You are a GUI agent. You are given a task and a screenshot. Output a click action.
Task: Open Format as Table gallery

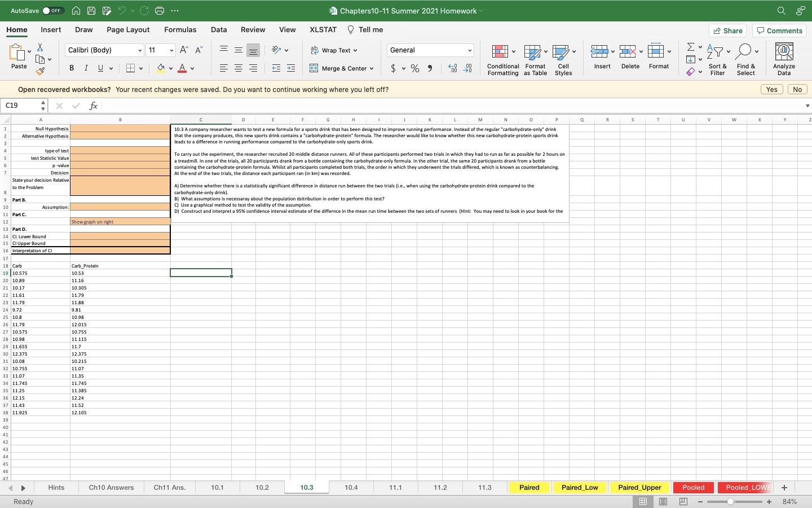(535, 60)
